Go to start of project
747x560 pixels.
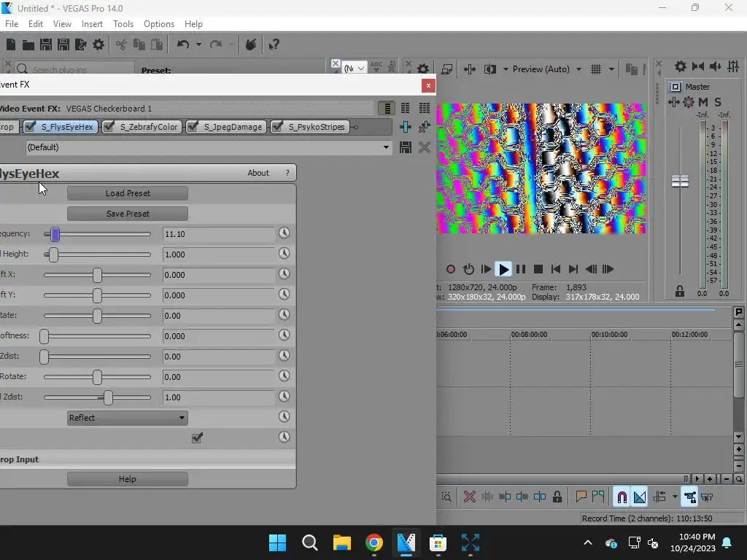[555, 270]
